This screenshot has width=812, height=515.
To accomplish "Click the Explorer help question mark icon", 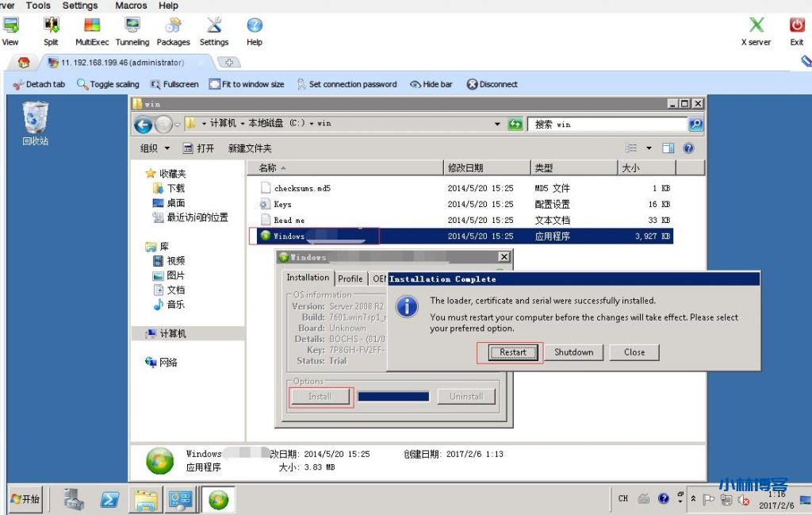I will [x=688, y=148].
